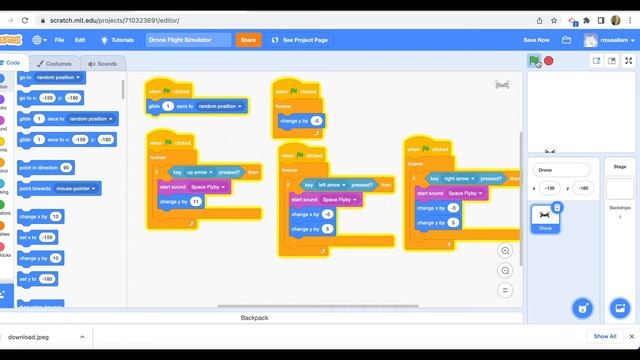Enter full screen stage mode

click(x=629, y=61)
